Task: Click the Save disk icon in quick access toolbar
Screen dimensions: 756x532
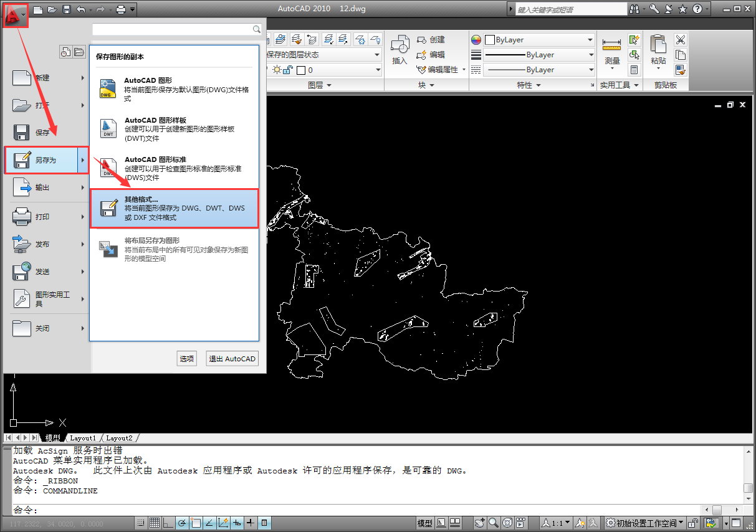Action: [x=65, y=9]
